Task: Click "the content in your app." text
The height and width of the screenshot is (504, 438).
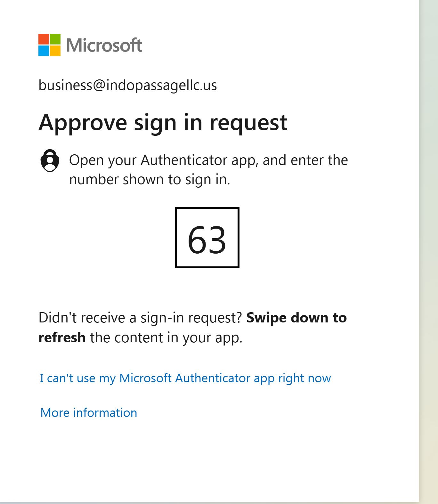Action: click(166, 337)
